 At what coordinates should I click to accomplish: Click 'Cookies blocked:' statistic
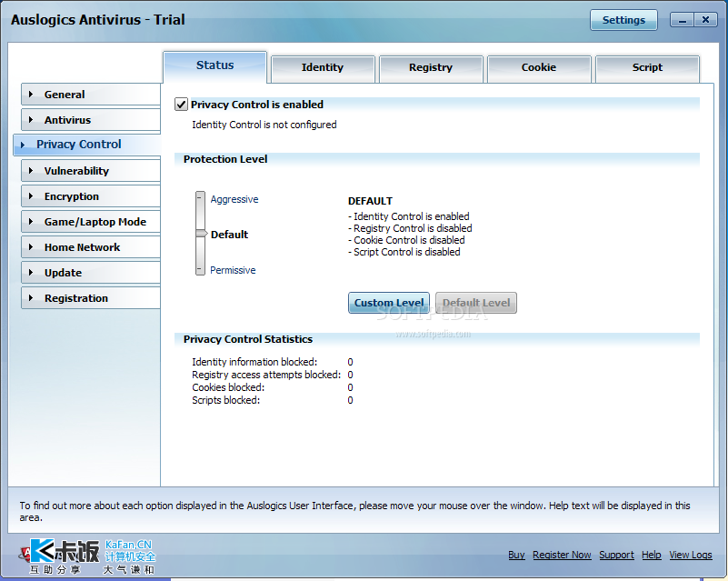[228, 387]
